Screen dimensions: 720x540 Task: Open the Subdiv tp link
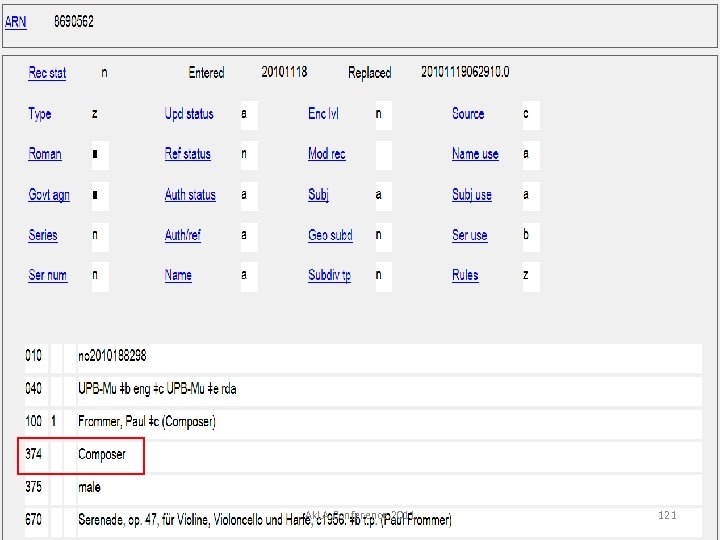pos(329,275)
